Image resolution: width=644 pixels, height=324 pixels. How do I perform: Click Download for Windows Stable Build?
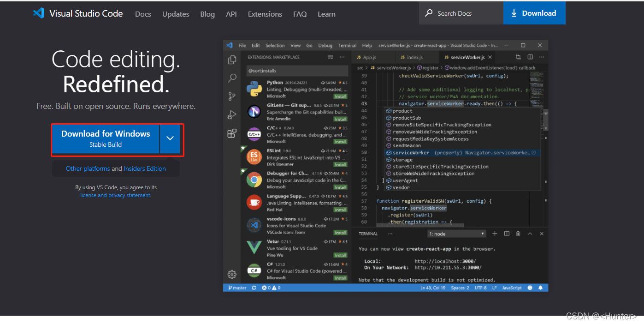tap(106, 138)
